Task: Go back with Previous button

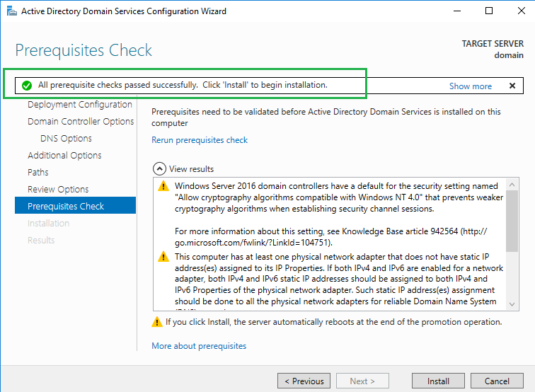Action: [304, 381]
